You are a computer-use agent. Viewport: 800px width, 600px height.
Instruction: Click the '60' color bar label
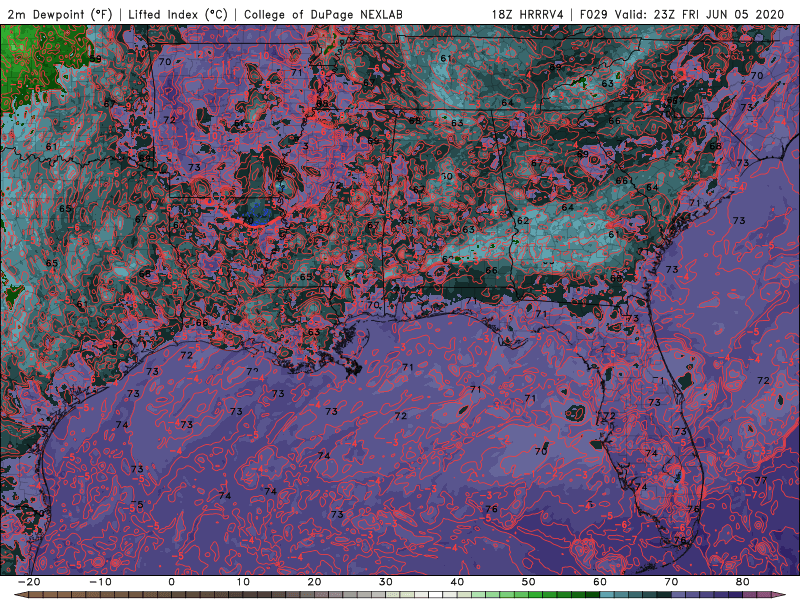[x=600, y=582]
